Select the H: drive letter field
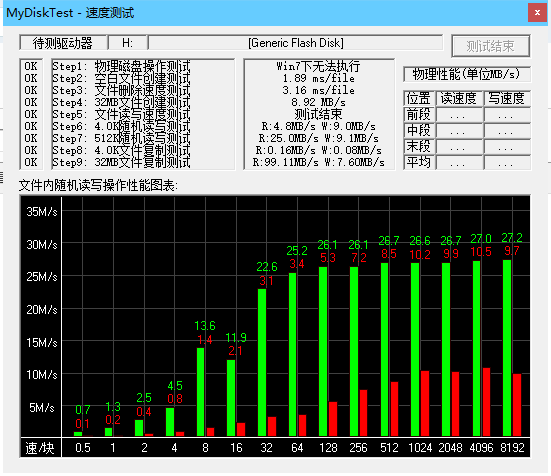 [x=127, y=43]
